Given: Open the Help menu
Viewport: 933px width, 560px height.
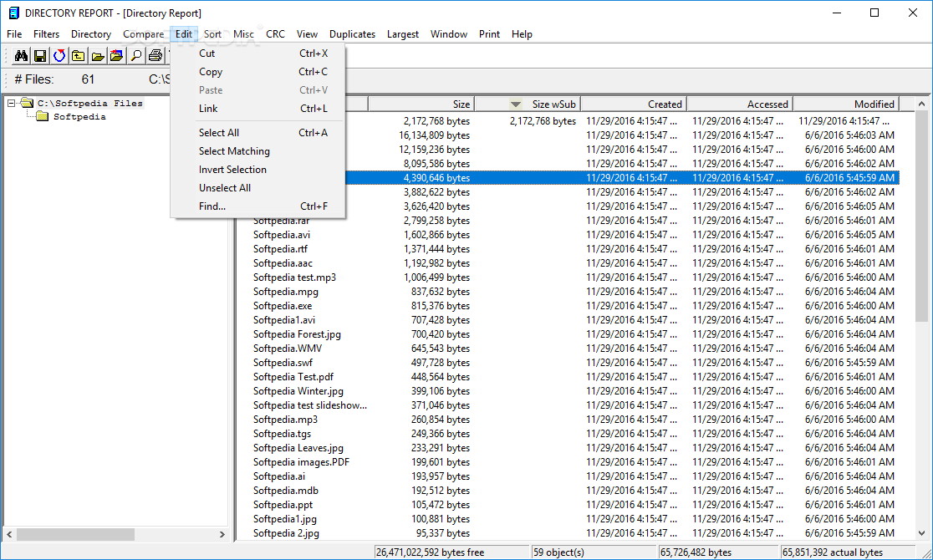Looking at the screenshot, I should click(522, 34).
